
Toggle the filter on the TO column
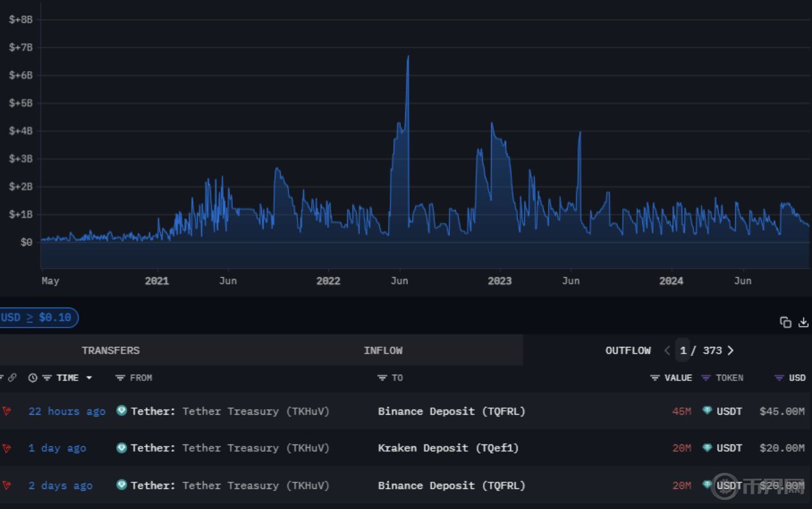[382, 378]
